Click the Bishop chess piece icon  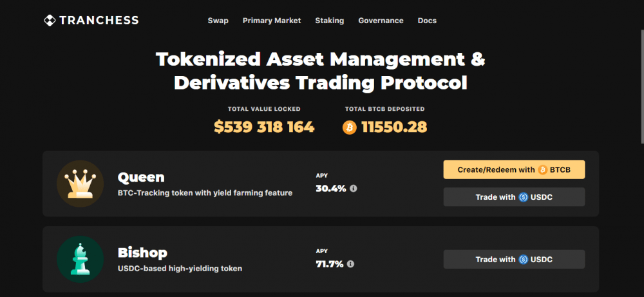(x=80, y=259)
